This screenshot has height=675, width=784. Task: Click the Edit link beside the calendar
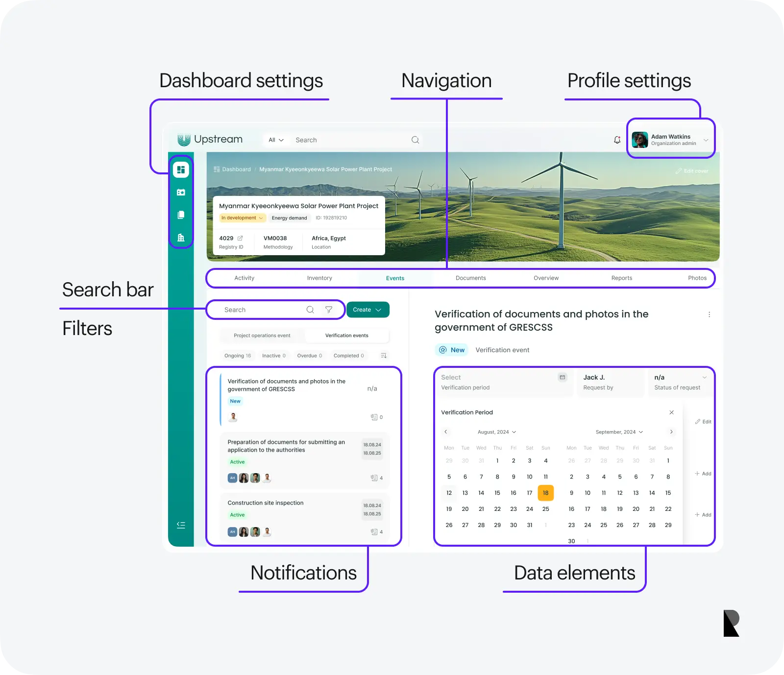pos(703,422)
